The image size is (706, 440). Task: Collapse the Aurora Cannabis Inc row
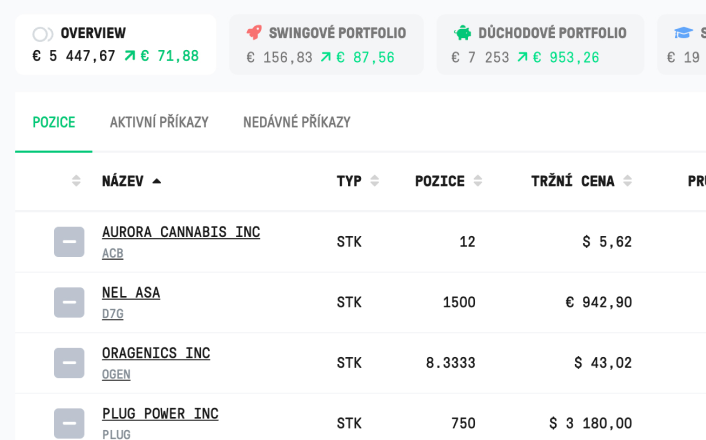69,242
